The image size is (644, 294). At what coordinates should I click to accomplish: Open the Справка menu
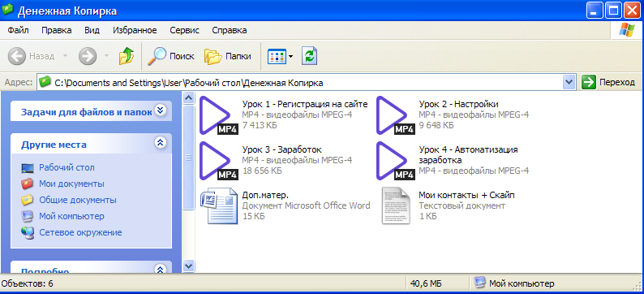click(x=230, y=30)
